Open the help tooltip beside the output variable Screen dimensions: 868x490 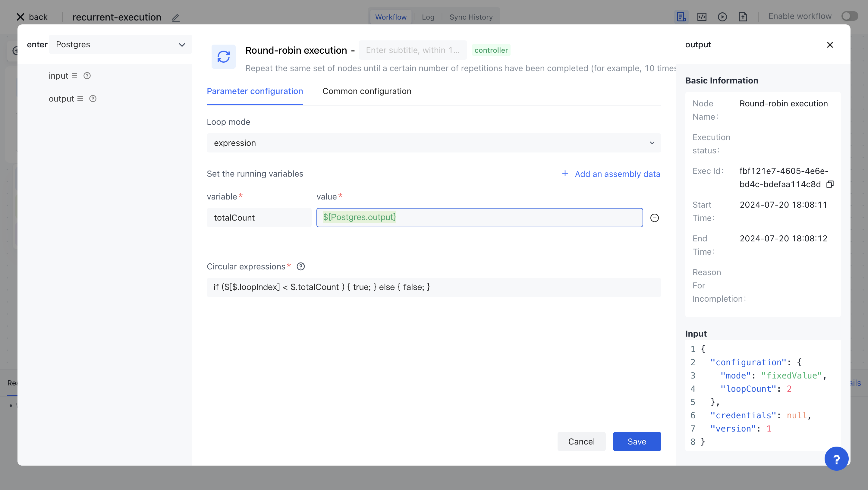pos(93,99)
